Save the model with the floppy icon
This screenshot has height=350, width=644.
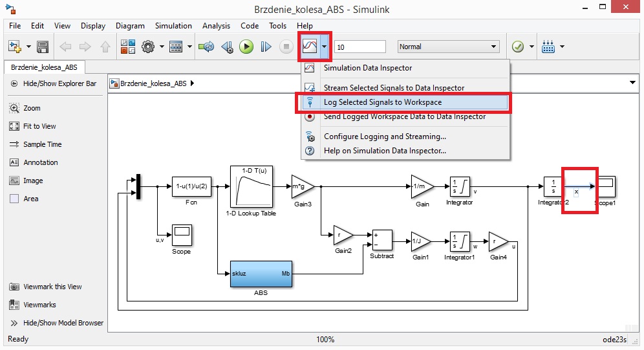coord(43,47)
